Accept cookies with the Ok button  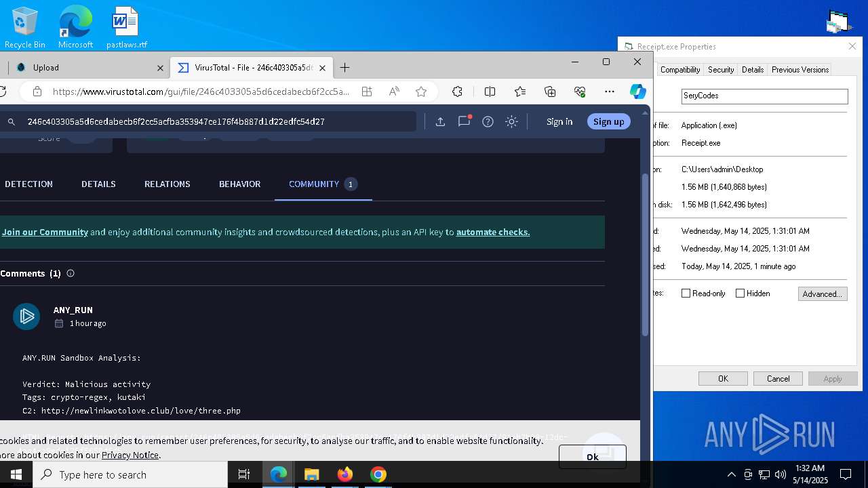click(x=592, y=457)
